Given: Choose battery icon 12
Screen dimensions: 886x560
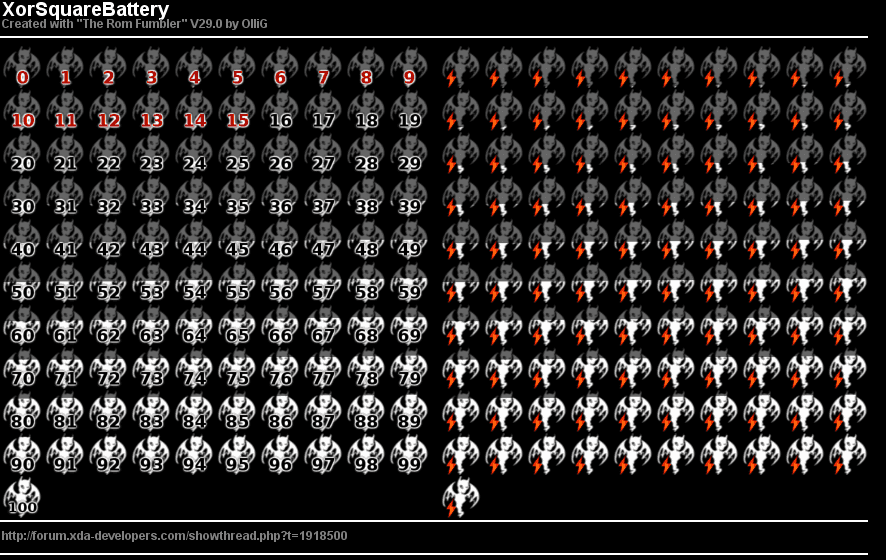Looking at the screenshot, I should point(108,111).
